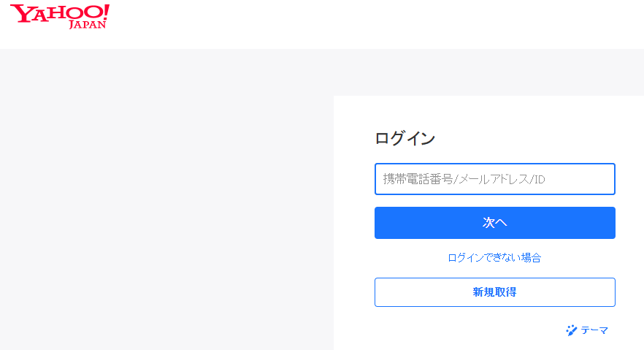
Task: Click the placeholder text in the ID field
Action: point(464,179)
